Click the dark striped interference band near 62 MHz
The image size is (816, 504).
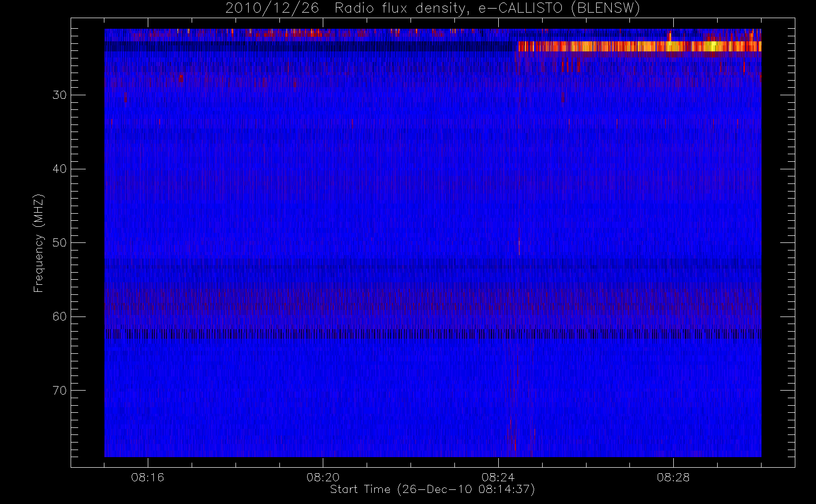click(x=433, y=334)
